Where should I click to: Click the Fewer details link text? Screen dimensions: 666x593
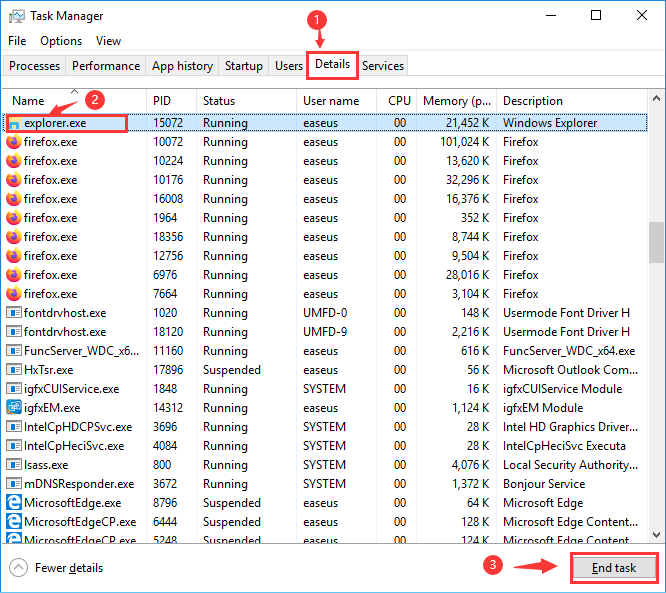click(x=69, y=568)
